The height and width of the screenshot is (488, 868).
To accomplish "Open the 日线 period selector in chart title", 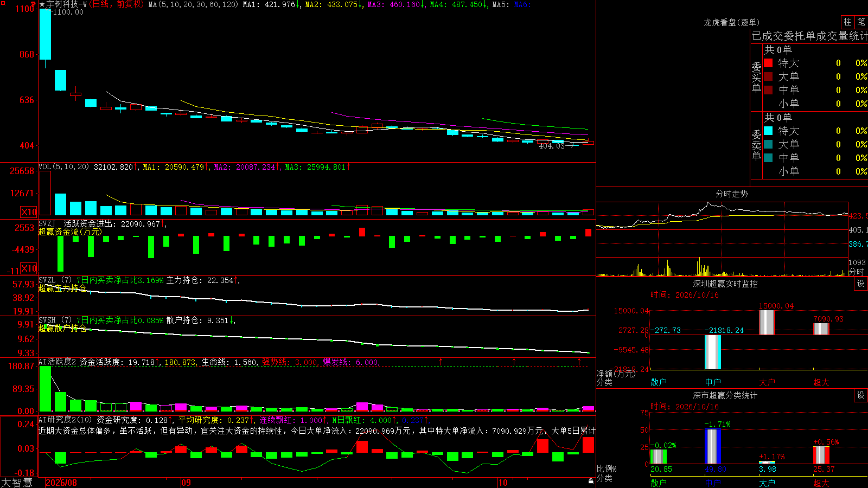I will 100,4.
